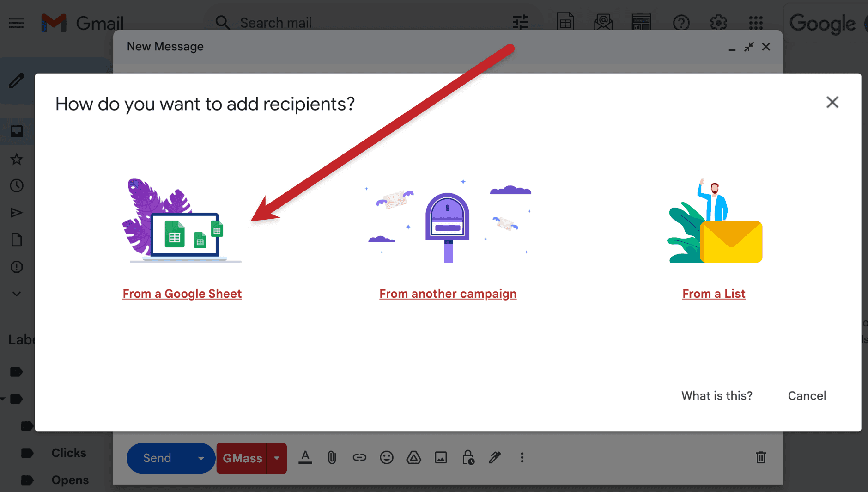Select the Starred folder in sidebar
Viewport: 868px width, 492px height.
pos(17,159)
